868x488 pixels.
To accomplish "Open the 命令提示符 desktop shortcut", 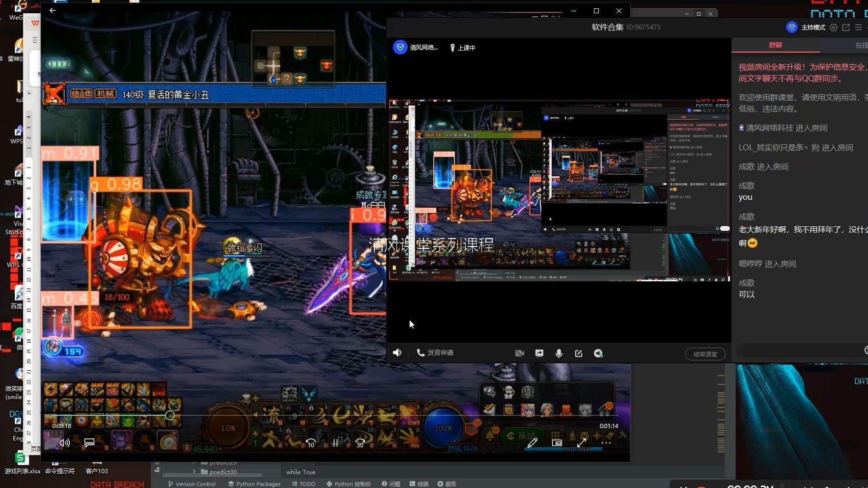I will [x=60, y=467].
